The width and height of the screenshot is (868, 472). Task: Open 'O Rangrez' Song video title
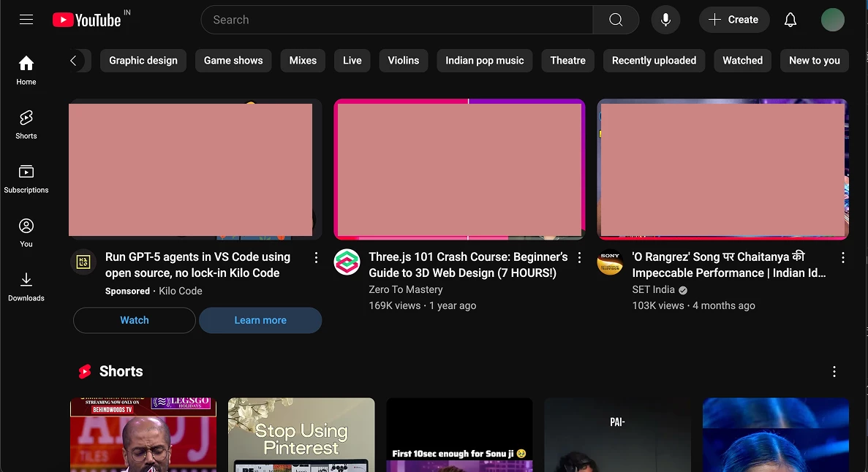point(729,265)
